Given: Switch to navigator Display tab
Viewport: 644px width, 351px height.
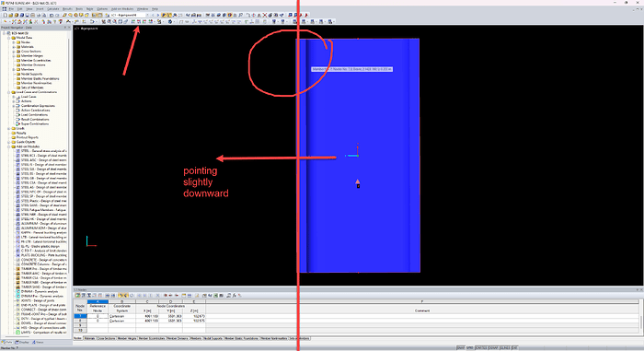Looking at the screenshot, I should pos(23,343).
